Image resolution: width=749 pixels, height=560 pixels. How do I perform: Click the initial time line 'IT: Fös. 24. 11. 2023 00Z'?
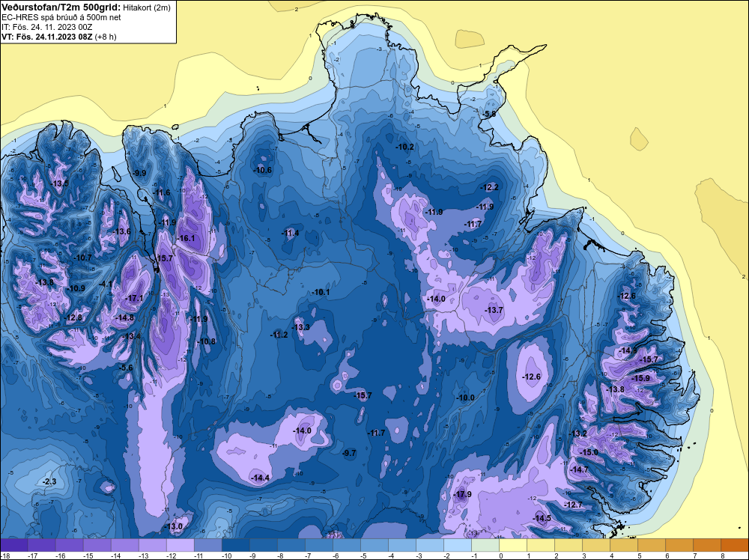(x=46, y=27)
